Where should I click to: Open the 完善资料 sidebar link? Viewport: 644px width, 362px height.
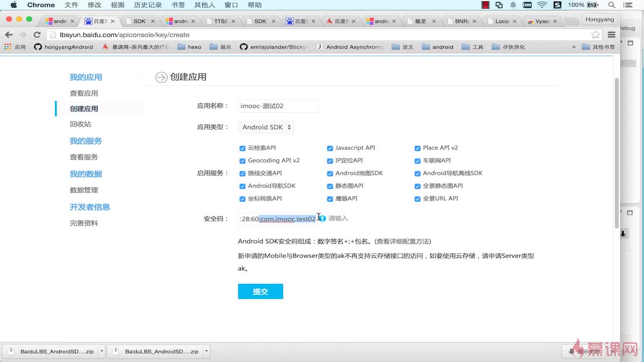click(x=84, y=223)
